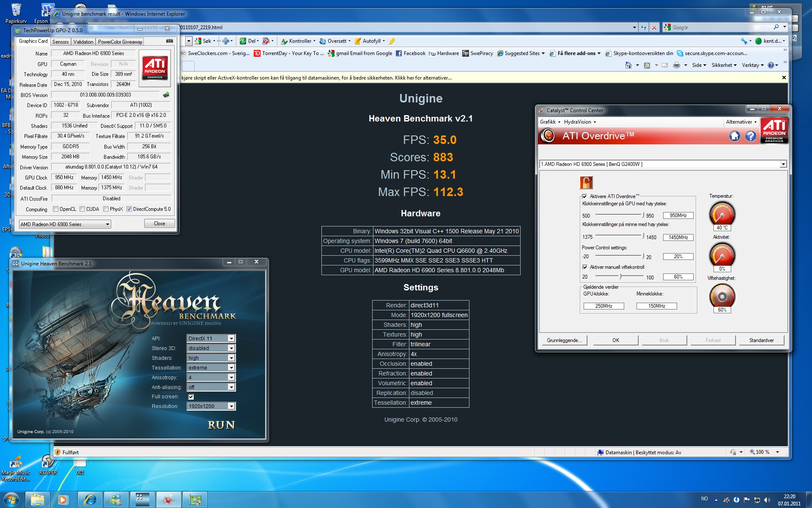Click the volume speaker tray icon

pyautogui.click(x=767, y=500)
